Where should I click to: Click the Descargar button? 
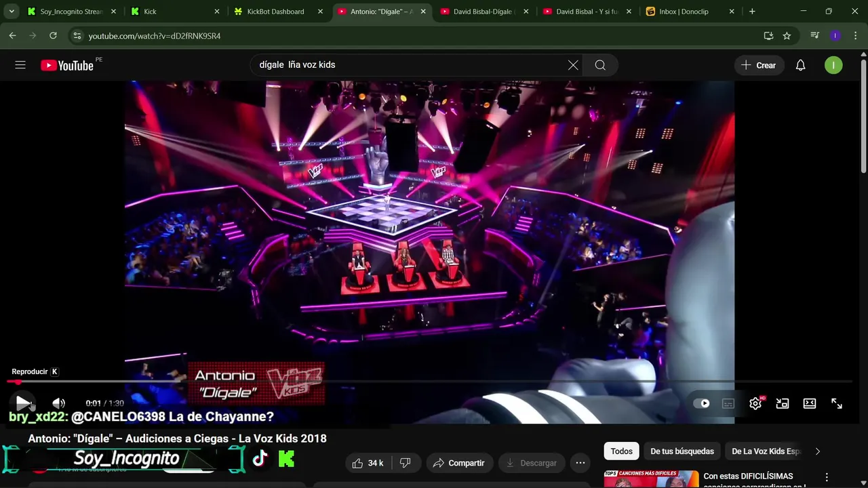pos(532,463)
